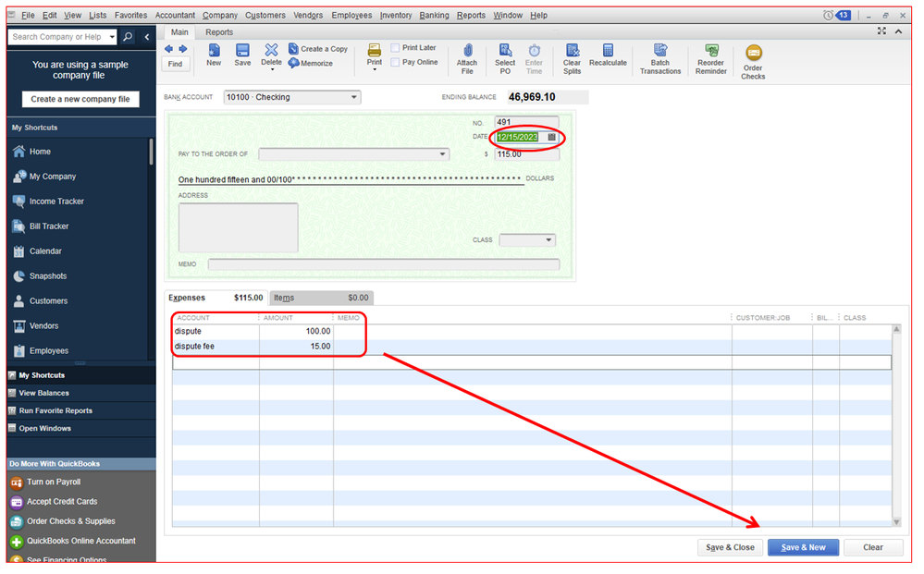The width and height of the screenshot is (924, 574).
Task: Click the Clear Splits icon
Action: (573, 51)
